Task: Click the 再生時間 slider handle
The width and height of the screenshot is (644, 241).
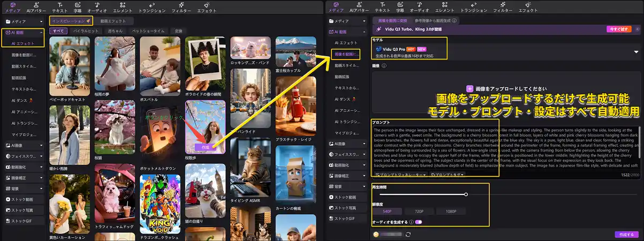Action: [x=466, y=194]
